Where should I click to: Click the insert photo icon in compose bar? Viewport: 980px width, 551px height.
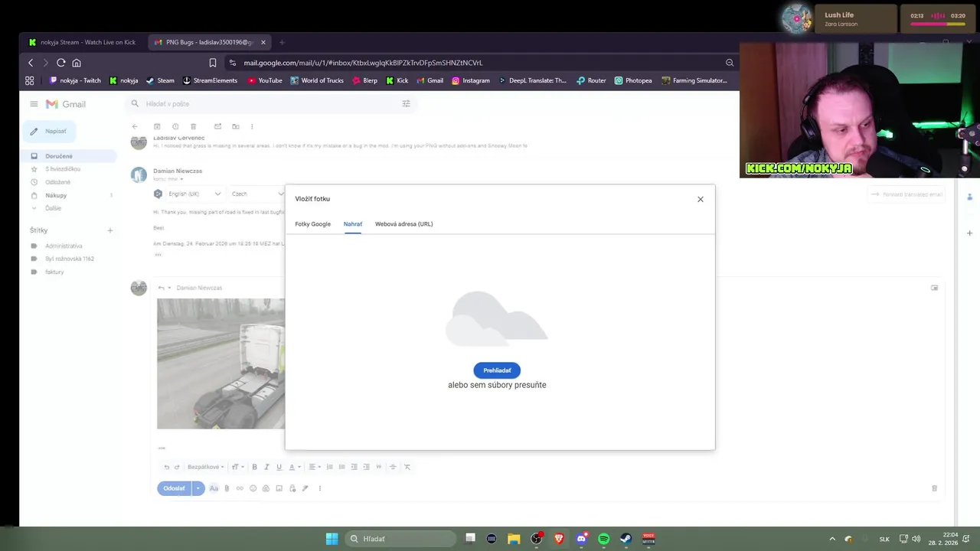pyautogui.click(x=279, y=488)
